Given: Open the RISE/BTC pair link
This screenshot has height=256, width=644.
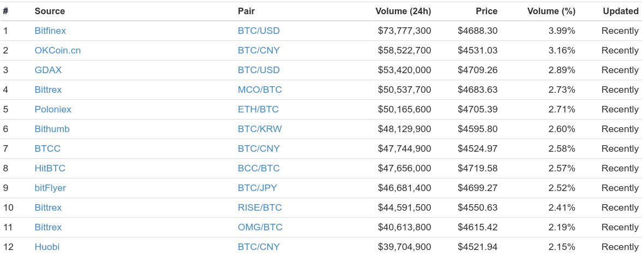Looking at the screenshot, I should coord(260,207).
